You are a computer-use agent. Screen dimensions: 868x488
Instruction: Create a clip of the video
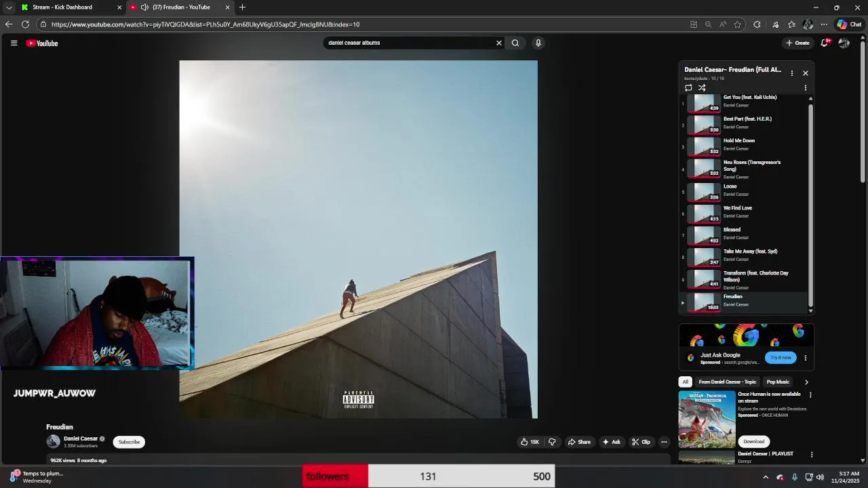click(641, 442)
